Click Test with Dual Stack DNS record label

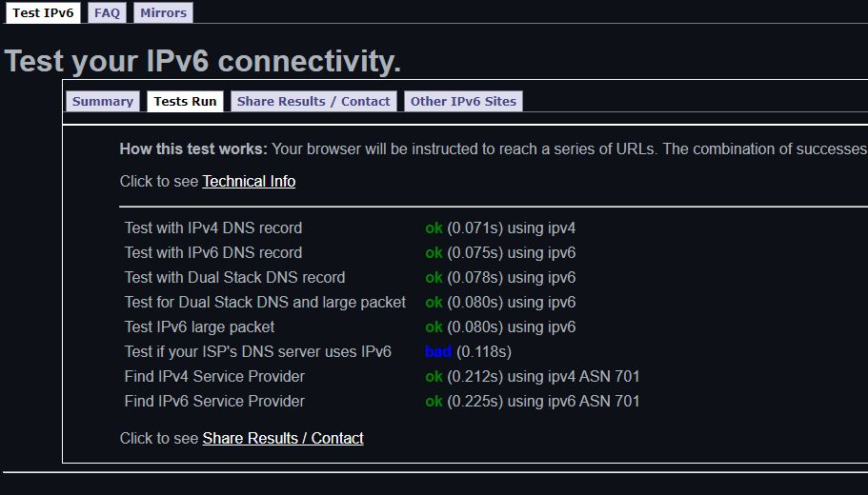[234, 277]
